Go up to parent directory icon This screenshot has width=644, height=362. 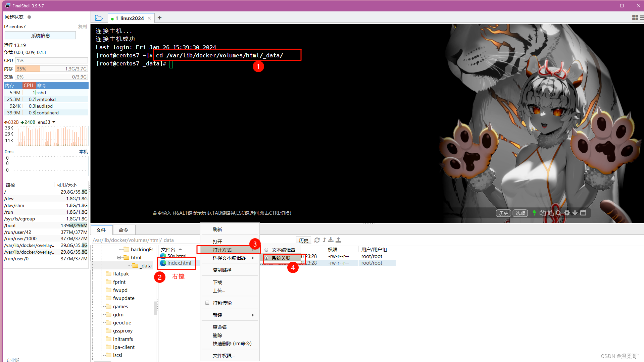click(324, 240)
